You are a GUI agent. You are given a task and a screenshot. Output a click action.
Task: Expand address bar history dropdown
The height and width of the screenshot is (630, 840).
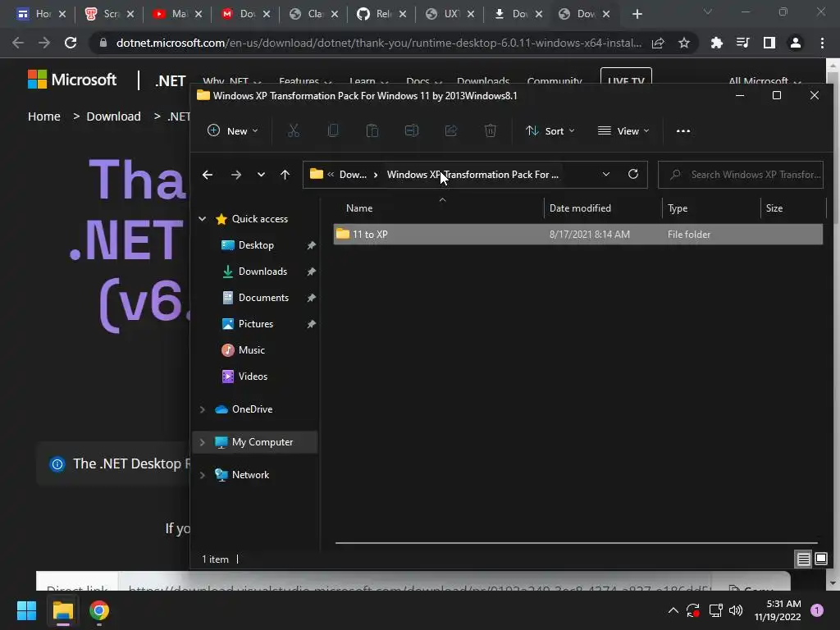point(606,174)
